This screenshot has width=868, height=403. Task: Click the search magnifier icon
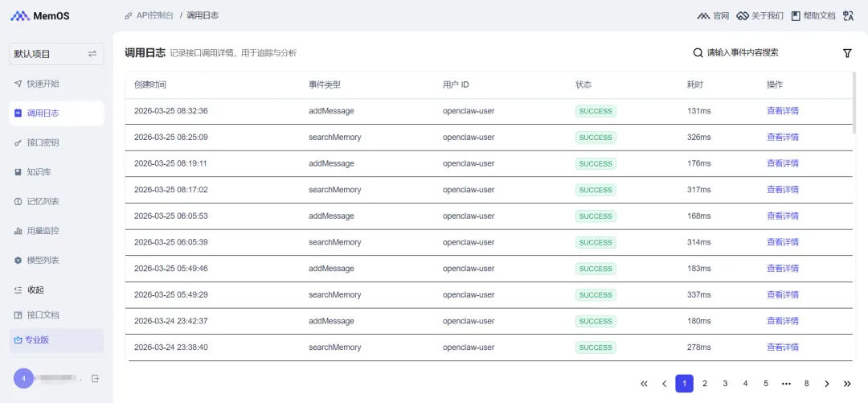(x=698, y=53)
